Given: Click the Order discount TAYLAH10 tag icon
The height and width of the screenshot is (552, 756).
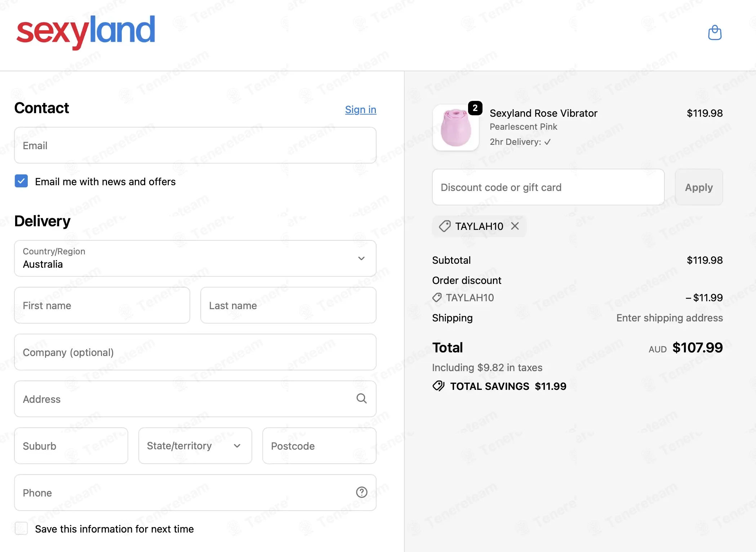Looking at the screenshot, I should [437, 298].
